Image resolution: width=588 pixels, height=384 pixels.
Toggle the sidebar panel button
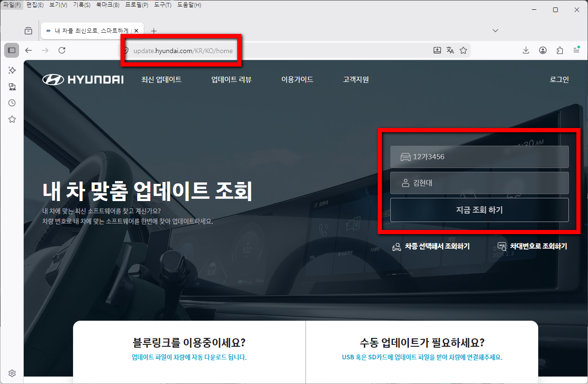(12, 50)
